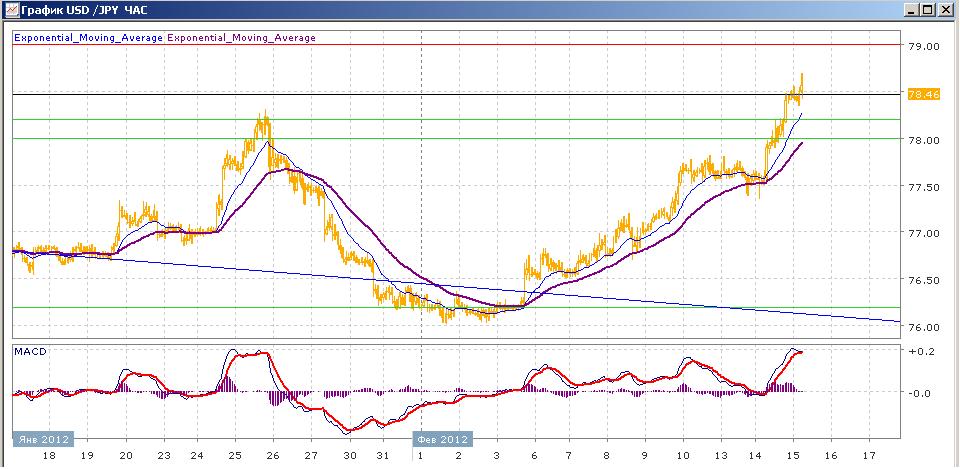This screenshot has height=469, width=960.
Task: Click the orange 78.46 current price tag
Action: point(922,94)
